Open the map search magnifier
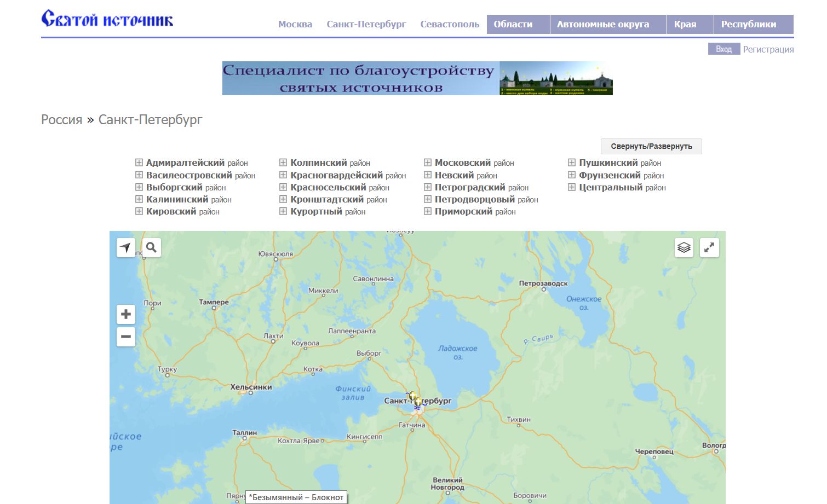Viewport: 827px width, 504px height. [x=152, y=247]
